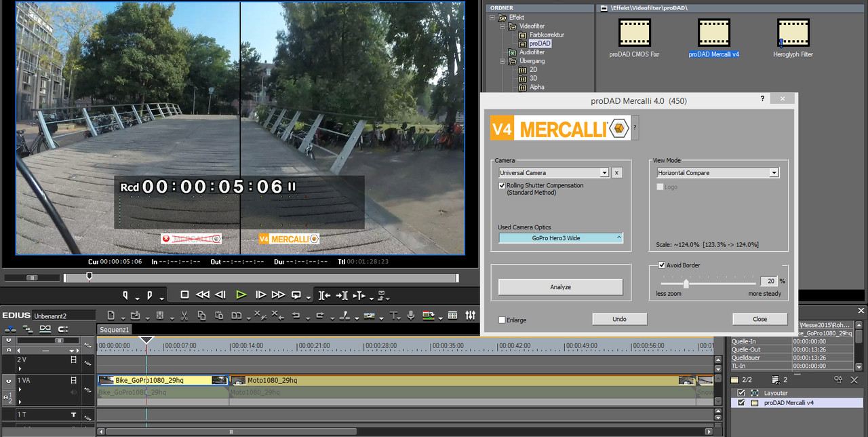The image size is (868, 437).
Task: Start playback with green Play button
Action: [x=241, y=294]
